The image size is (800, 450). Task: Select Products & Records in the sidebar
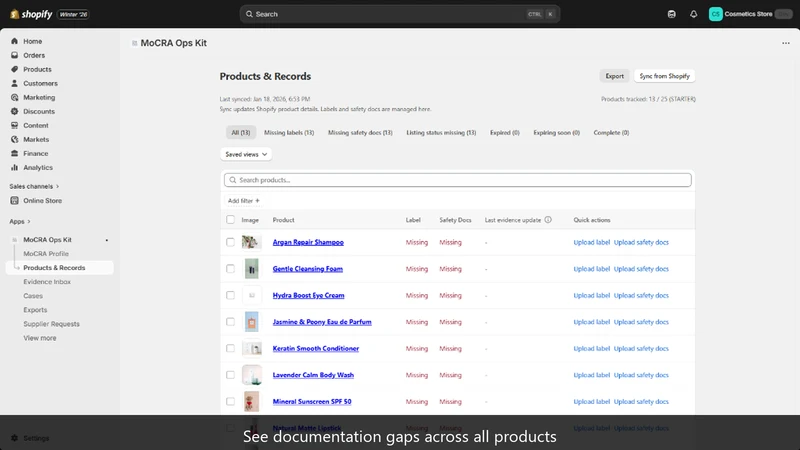point(60,268)
